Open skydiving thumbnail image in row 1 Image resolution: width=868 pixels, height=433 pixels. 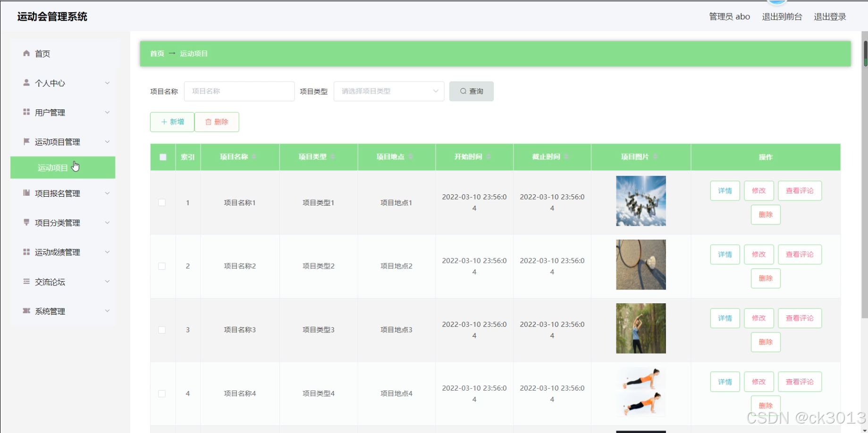(641, 201)
